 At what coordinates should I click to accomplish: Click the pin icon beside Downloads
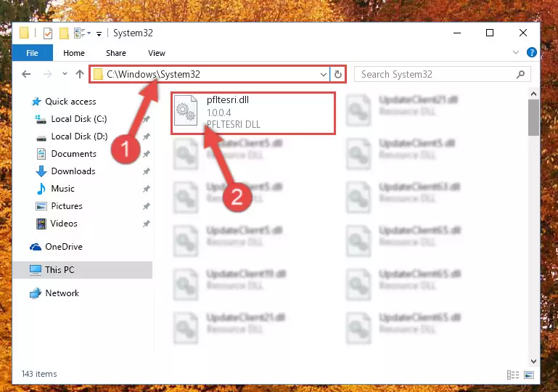coord(147,171)
